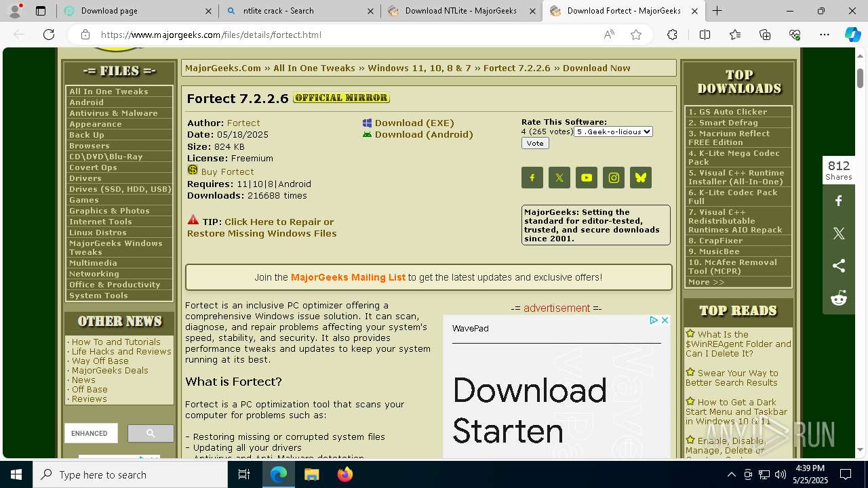The height and width of the screenshot is (488, 868).
Task: Open the Instagram social icon
Action: tap(614, 178)
